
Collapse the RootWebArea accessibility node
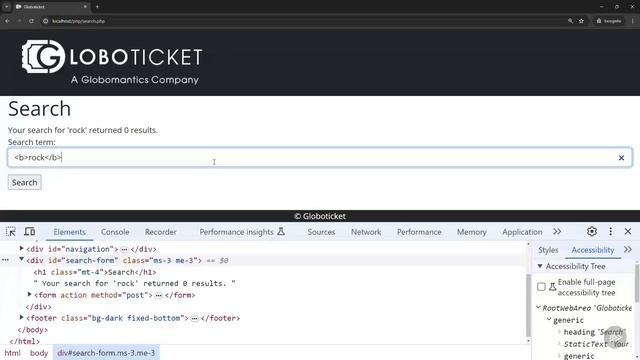[538, 307]
